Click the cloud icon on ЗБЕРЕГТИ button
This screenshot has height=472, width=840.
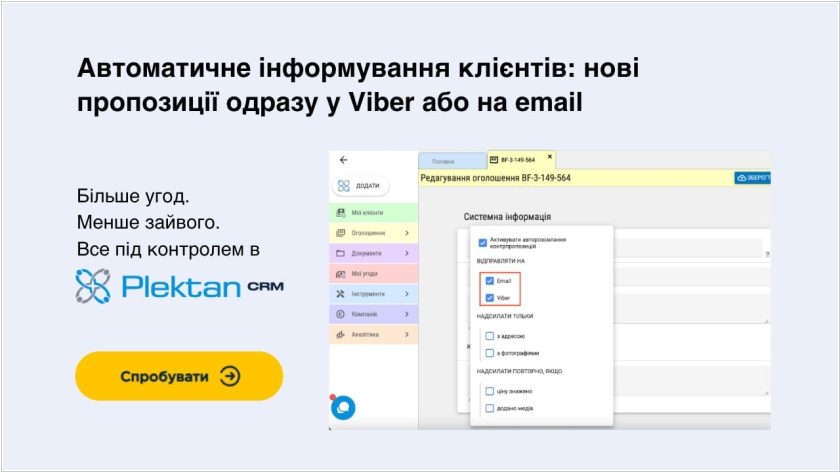tap(741, 178)
